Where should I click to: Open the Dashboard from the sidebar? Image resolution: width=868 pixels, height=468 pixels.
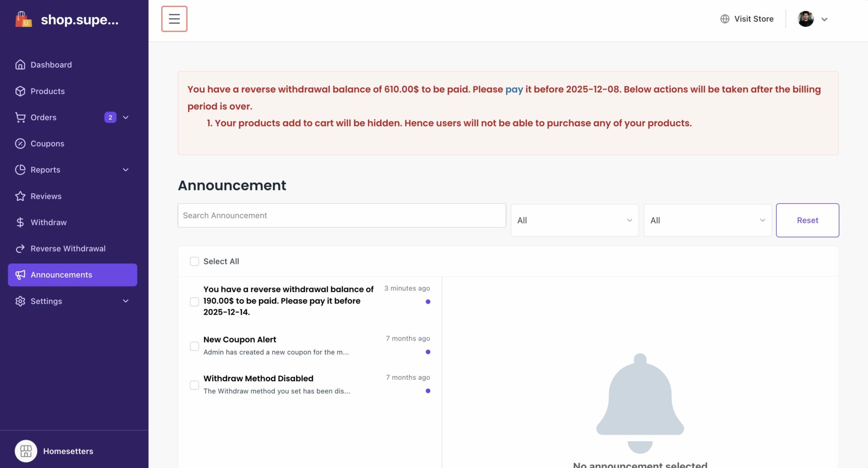[21, 65]
